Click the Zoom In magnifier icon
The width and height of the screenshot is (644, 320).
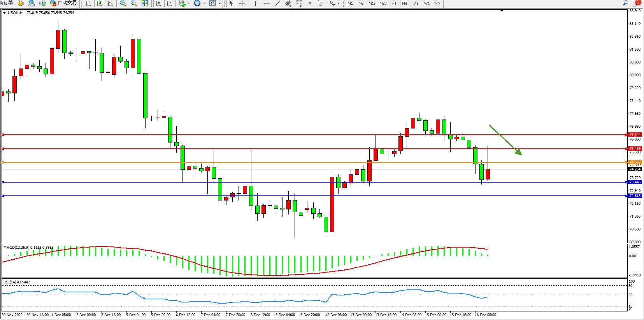coord(123,4)
